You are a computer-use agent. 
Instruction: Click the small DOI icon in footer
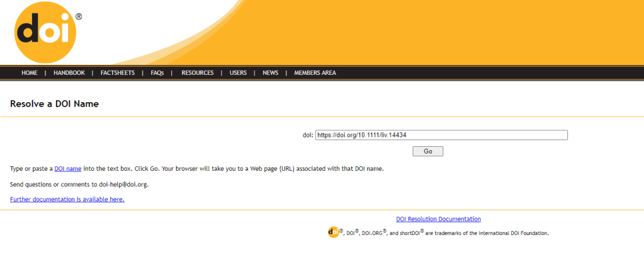pyautogui.click(x=333, y=232)
